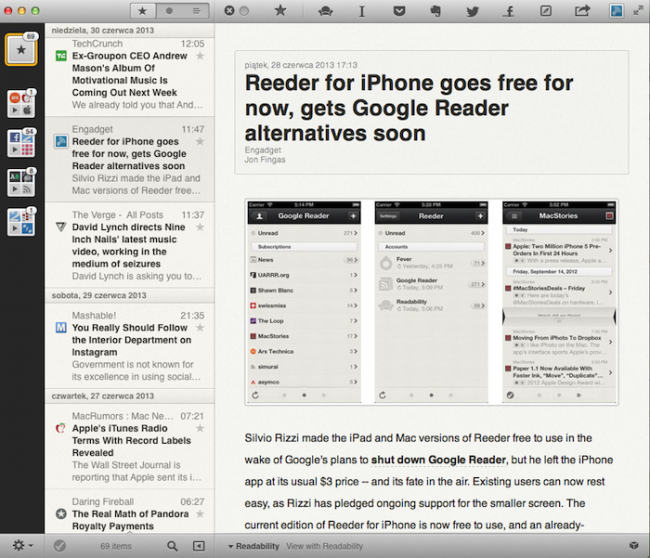Open The Real Math of Pandora article
Viewport: 650px width, 558px height.
[130, 512]
